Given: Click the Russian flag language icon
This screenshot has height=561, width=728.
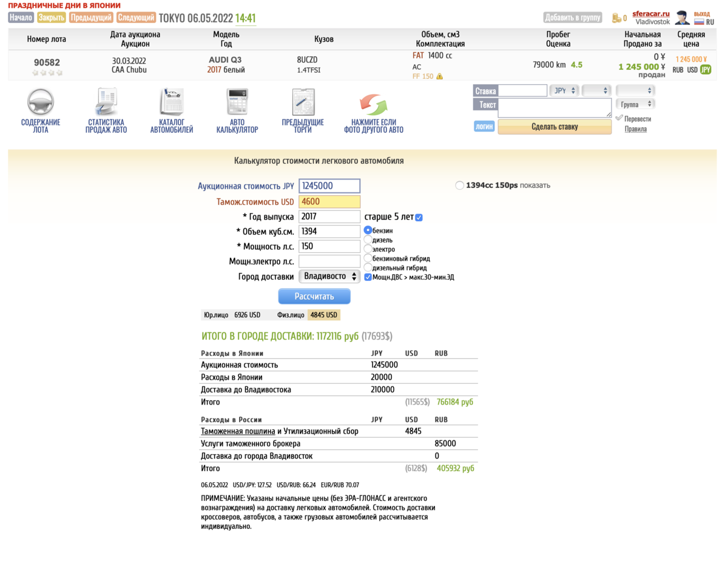Looking at the screenshot, I should click(699, 21).
